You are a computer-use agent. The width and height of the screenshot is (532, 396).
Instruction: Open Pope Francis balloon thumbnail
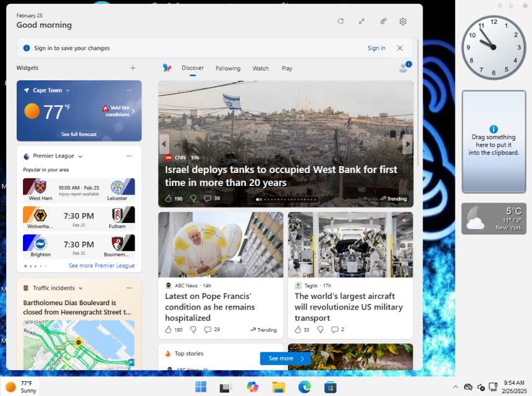click(221, 245)
